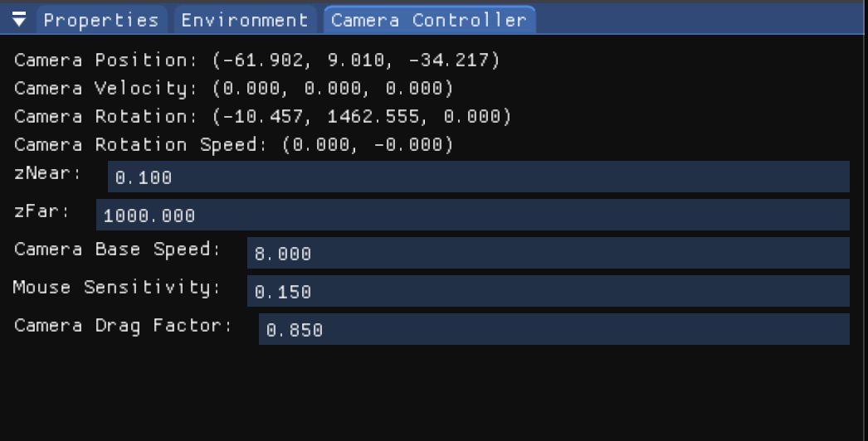This screenshot has width=868, height=441.
Task: Click the "Camera Base Speed:" text label
Action: (118, 250)
